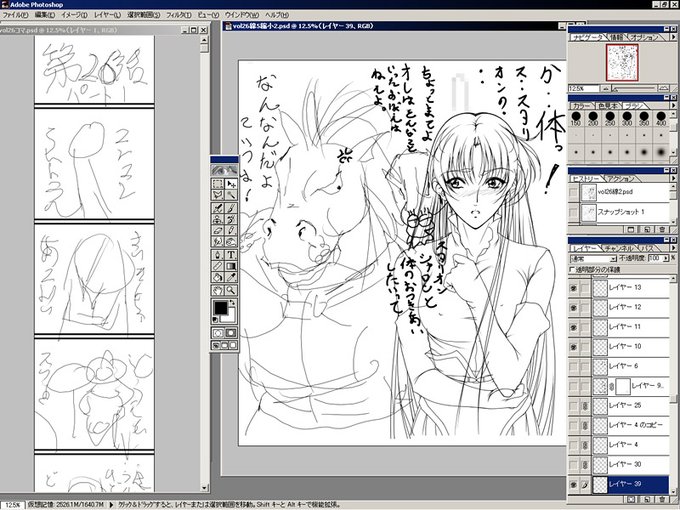Enable 透明部分の保護 checkbox
Image resolution: width=680 pixels, height=510 pixels.
click(572, 270)
